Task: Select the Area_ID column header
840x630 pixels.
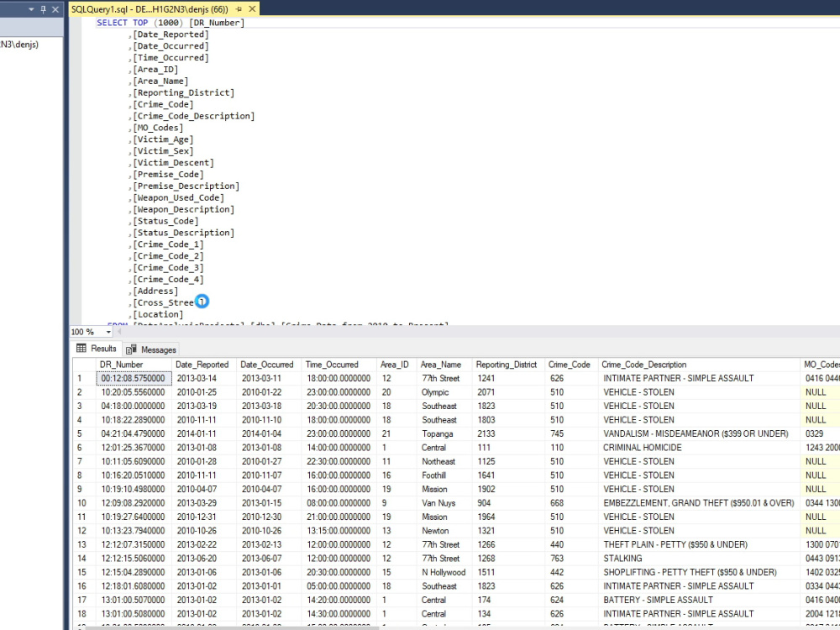Action: point(396,365)
